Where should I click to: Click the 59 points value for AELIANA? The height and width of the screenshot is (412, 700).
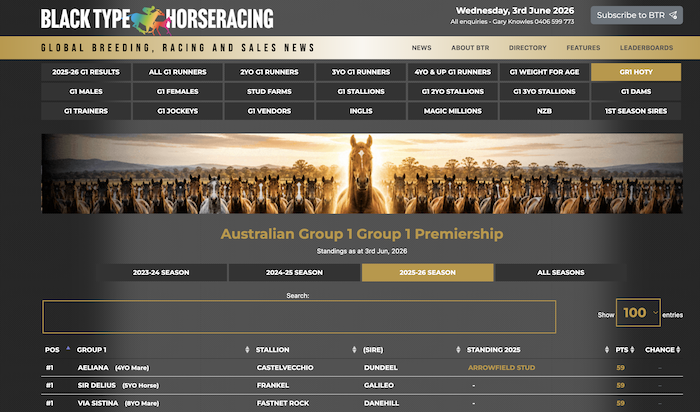(x=621, y=368)
